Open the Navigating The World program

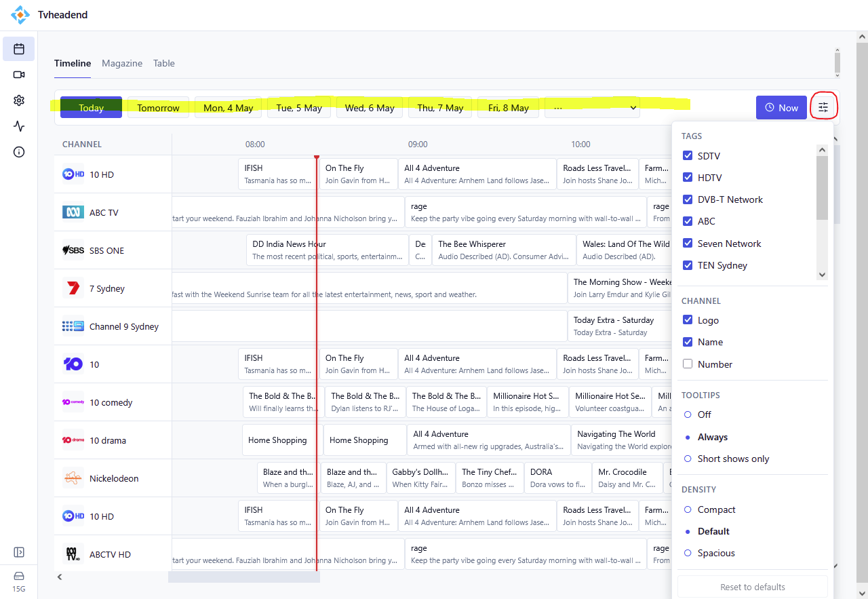[621, 440]
